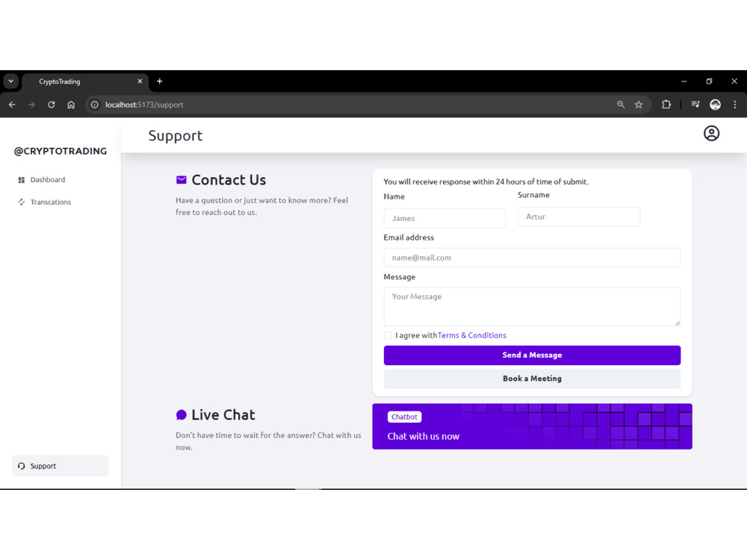The image size is (747, 560).
Task: Click the Chatbot badge
Action: pyautogui.click(x=404, y=417)
